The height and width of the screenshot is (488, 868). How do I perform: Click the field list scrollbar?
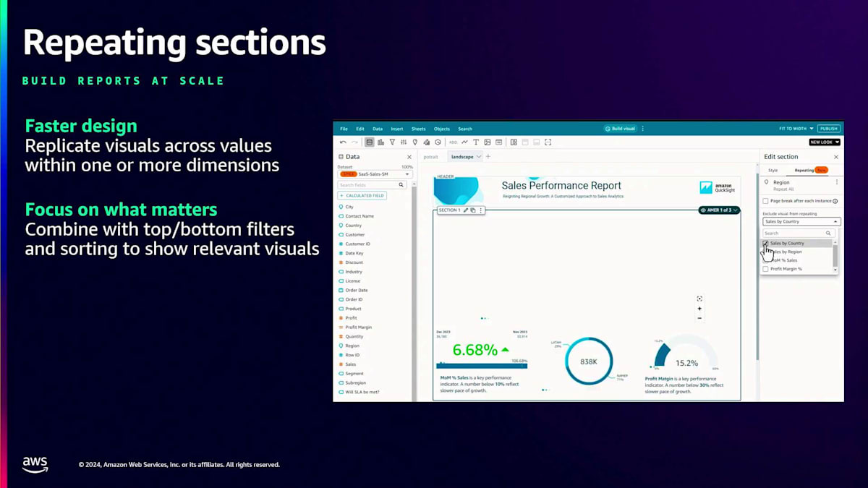pyautogui.click(x=414, y=292)
